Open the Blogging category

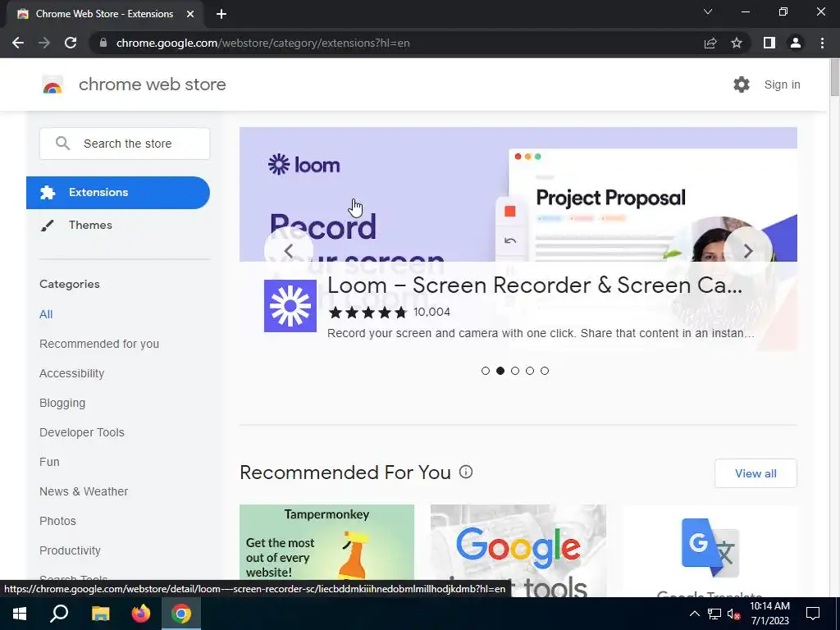coord(62,403)
